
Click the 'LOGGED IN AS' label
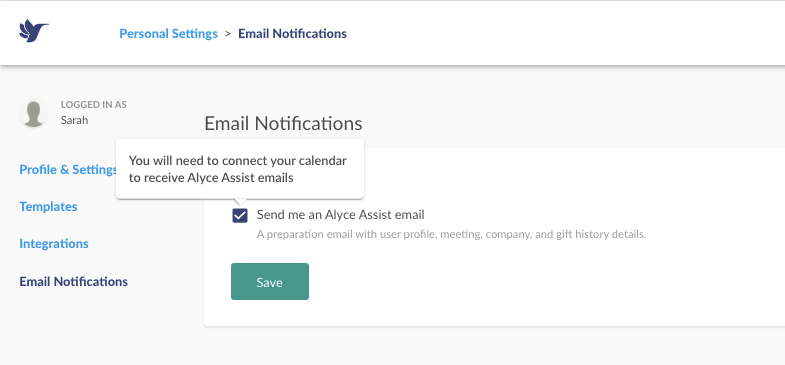pyautogui.click(x=94, y=105)
